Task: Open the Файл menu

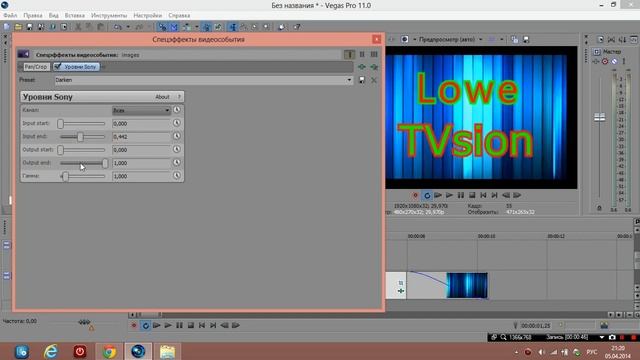Action: 10,16
